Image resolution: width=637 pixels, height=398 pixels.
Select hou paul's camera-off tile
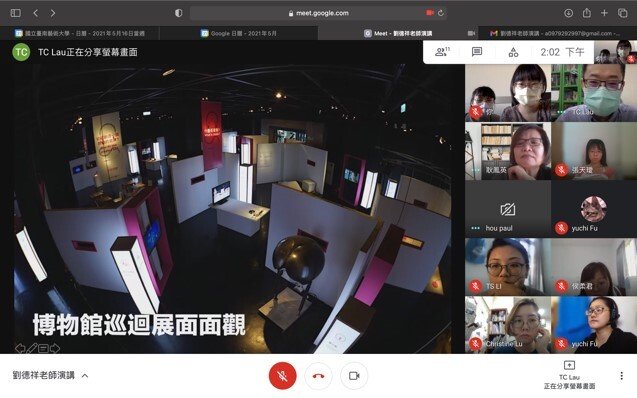click(508, 209)
